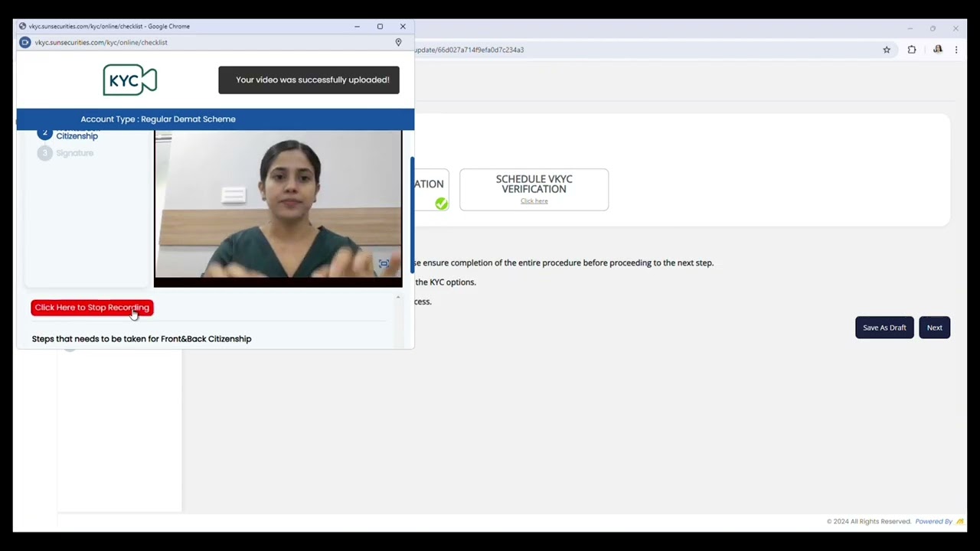This screenshot has width=980, height=551.
Task: Click main window address bar URL
Action: coord(469,50)
